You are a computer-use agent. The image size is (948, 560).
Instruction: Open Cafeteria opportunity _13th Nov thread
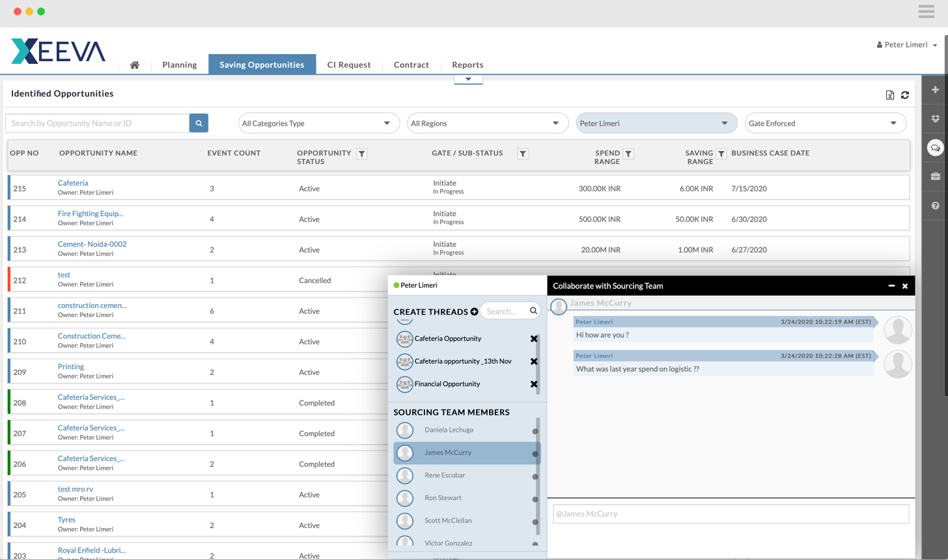click(x=463, y=361)
